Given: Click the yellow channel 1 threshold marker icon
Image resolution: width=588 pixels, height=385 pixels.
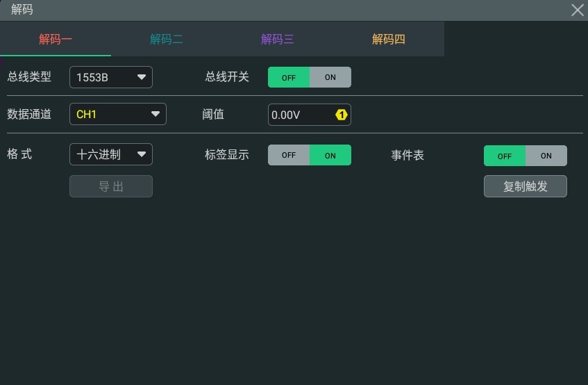Looking at the screenshot, I should click(342, 115).
